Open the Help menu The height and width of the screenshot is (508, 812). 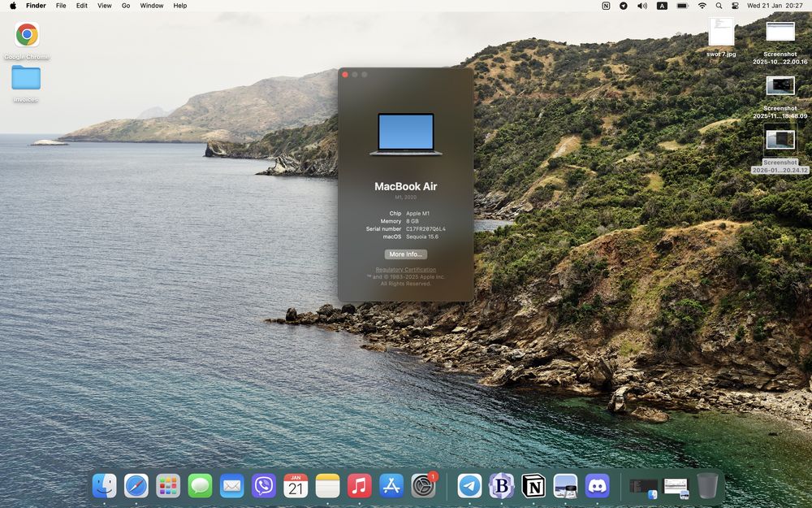[x=180, y=6]
